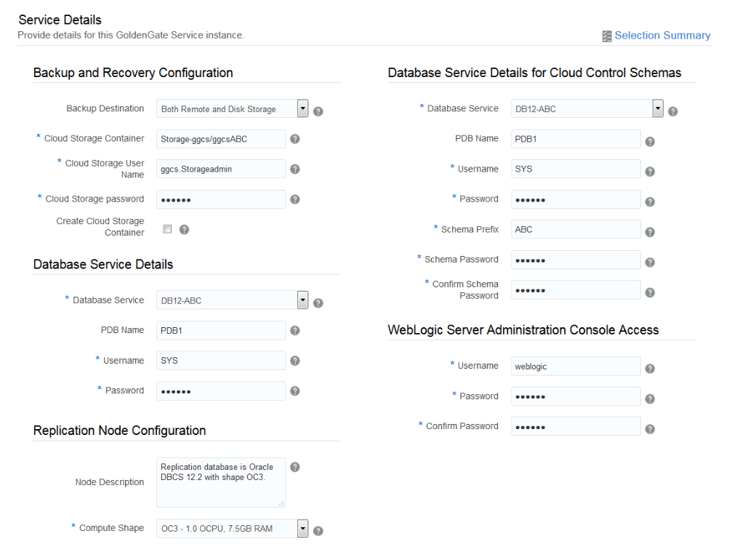Click the Cloud Storage Container input field
Viewport: 756px width, 544px height.
pos(221,139)
